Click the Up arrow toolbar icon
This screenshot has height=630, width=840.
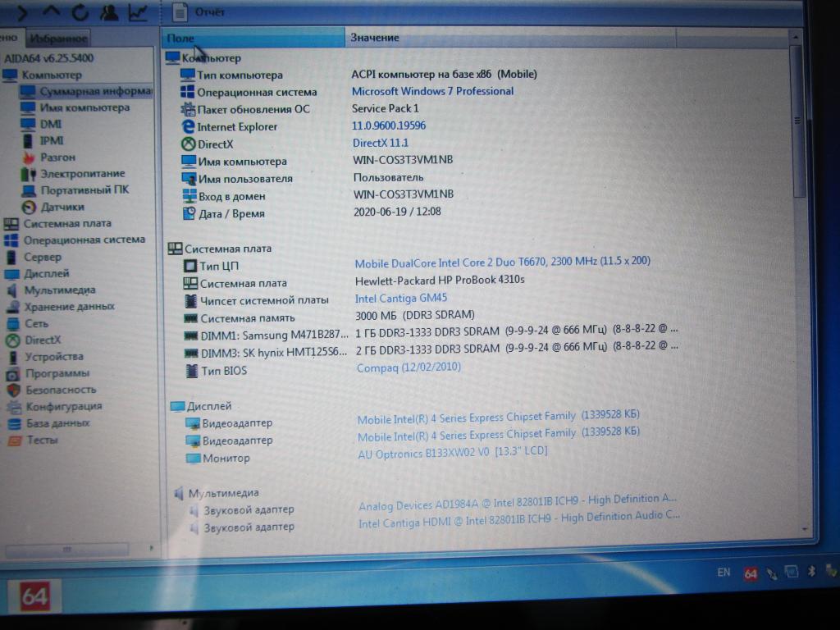point(51,11)
